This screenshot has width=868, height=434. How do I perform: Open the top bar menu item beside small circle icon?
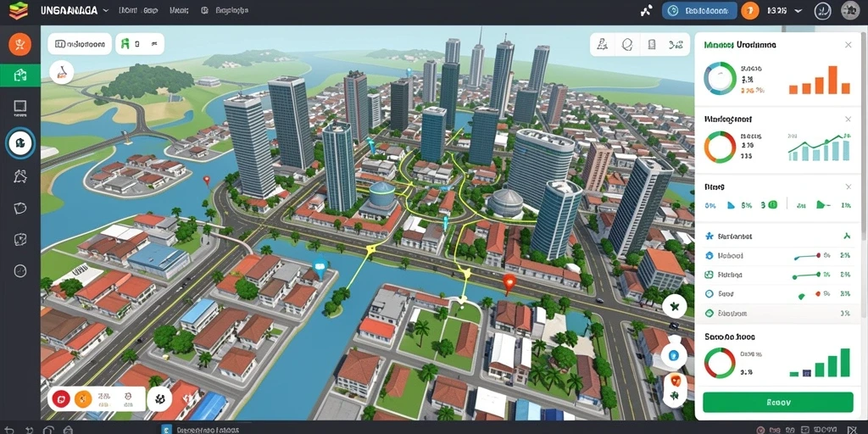point(231,10)
